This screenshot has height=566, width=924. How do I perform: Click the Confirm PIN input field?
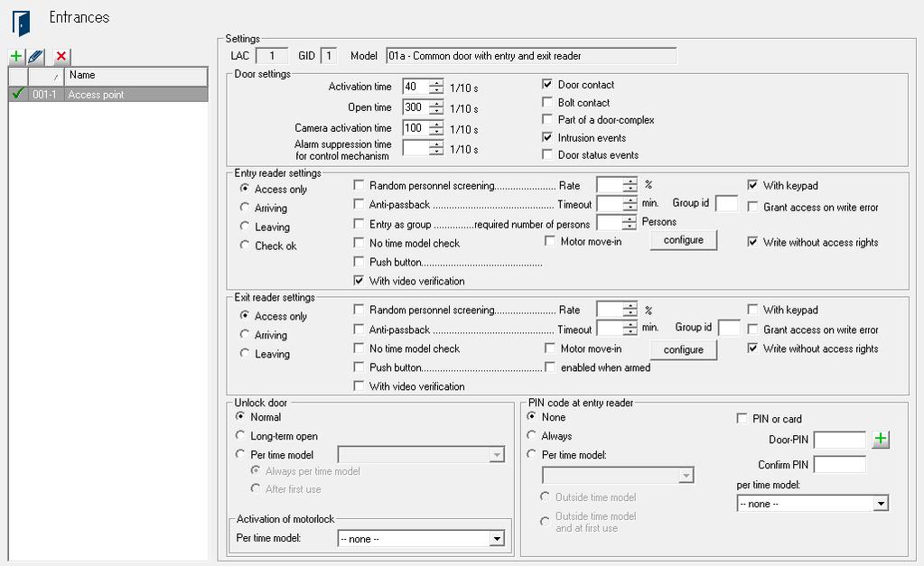pyautogui.click(x=840, y=465)
